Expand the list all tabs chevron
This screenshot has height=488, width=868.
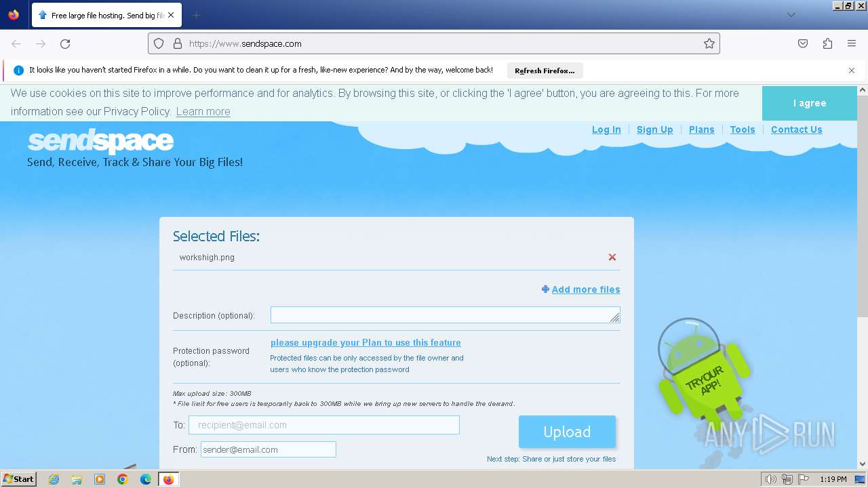pos(791,15)
